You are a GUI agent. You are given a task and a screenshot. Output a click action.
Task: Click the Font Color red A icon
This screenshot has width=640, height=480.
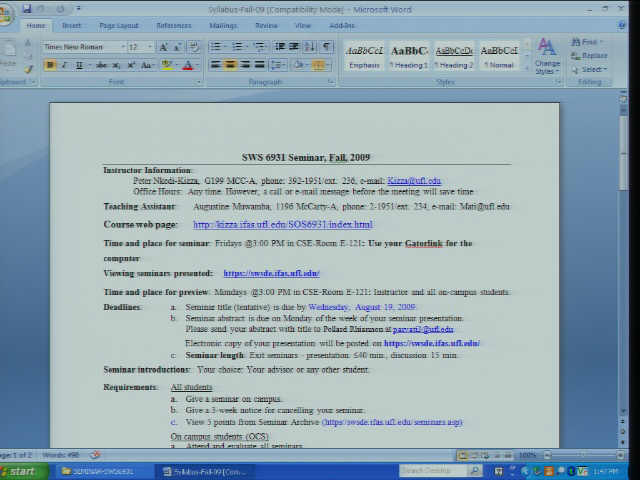187,65
